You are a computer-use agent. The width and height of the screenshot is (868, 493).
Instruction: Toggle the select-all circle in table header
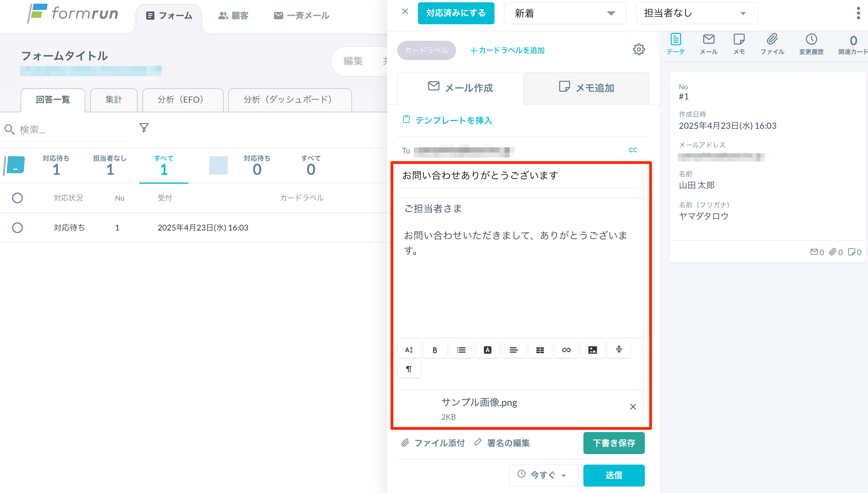pos(17,198)
